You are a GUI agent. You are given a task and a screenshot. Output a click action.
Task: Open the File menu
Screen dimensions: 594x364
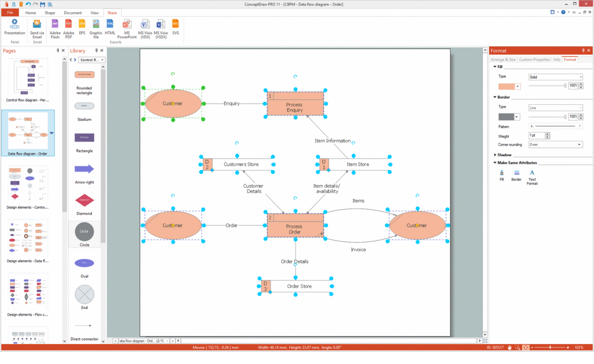coord(10,13)
